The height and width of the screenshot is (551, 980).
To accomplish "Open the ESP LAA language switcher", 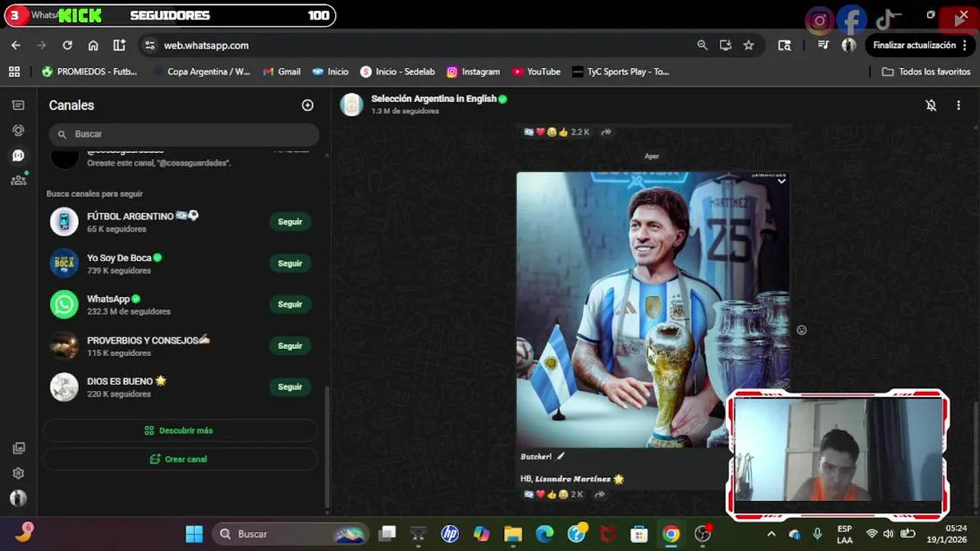I will (x=845, y=534).
